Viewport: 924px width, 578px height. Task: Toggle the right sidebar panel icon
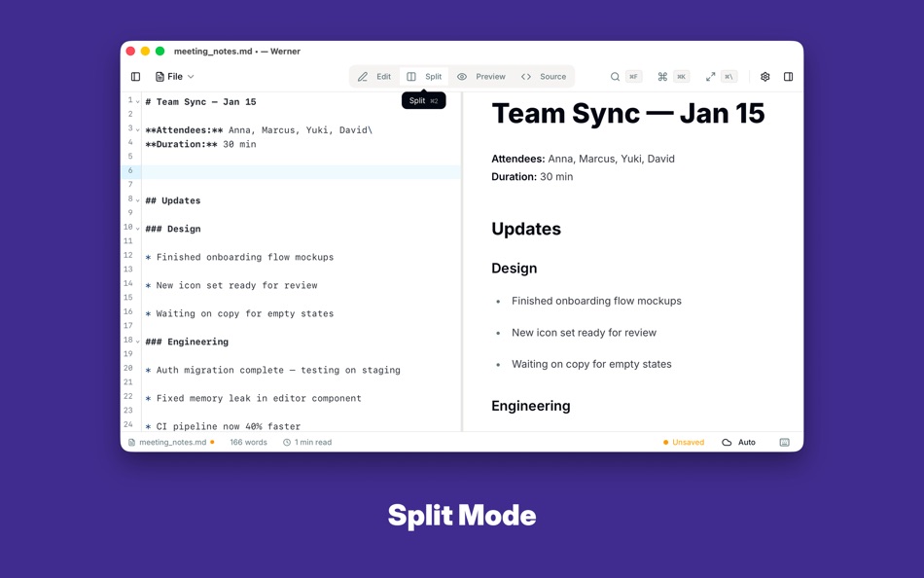[x=789, y=77]
